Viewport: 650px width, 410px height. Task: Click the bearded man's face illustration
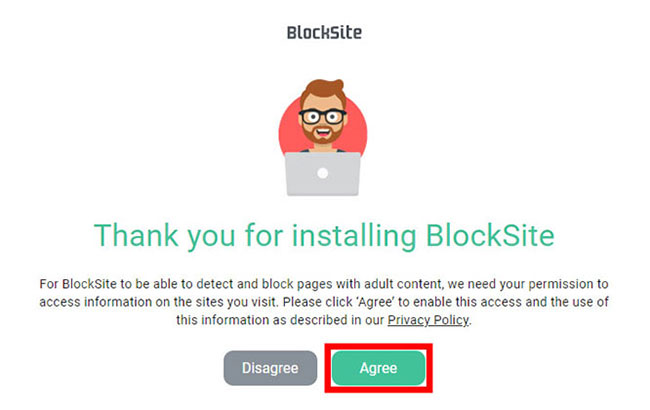pos(323,116)
